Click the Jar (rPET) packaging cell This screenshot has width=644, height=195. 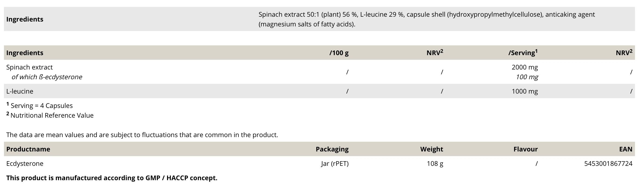click(335, 164)
